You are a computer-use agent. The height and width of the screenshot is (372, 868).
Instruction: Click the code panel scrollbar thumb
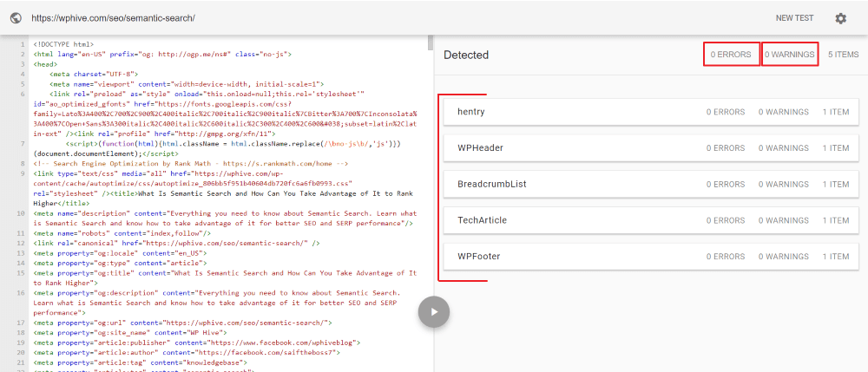(431, 43)
